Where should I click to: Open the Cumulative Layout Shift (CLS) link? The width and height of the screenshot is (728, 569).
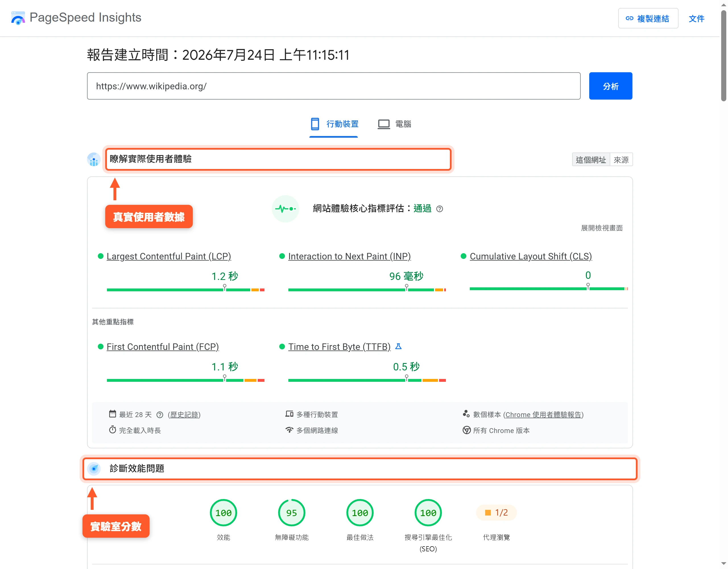tap(531, 256)
